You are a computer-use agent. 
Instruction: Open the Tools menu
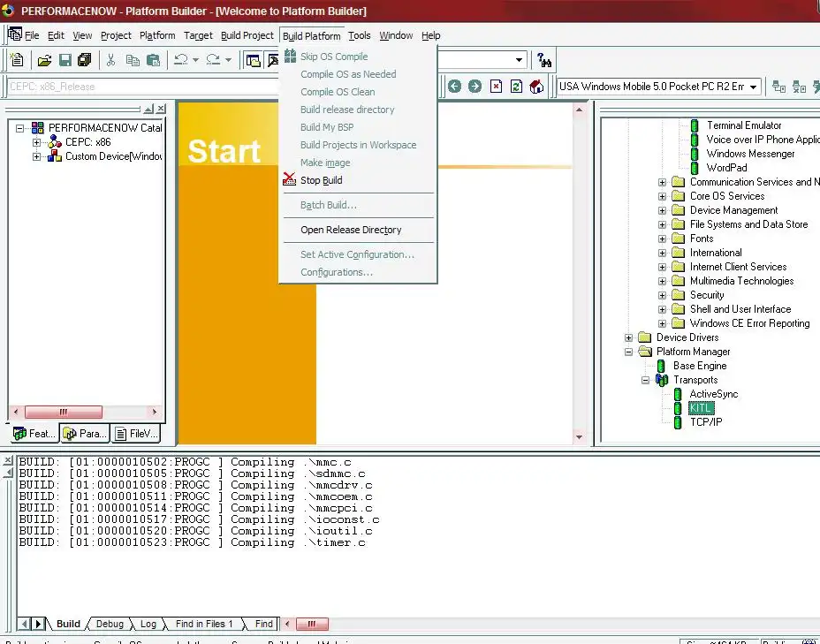360,35
